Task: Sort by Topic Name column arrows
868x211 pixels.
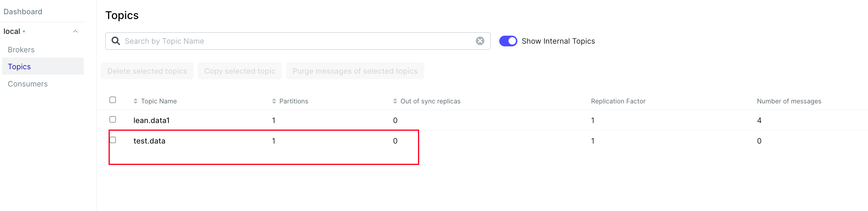Action: pos(136,101)
